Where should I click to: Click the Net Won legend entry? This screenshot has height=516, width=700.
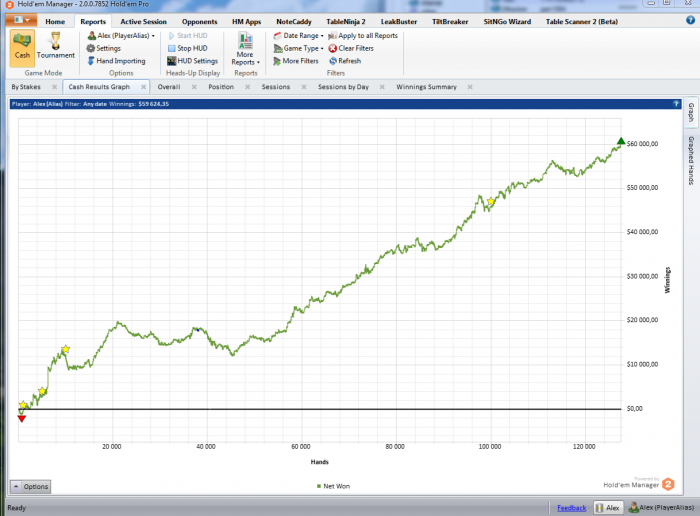333,486
